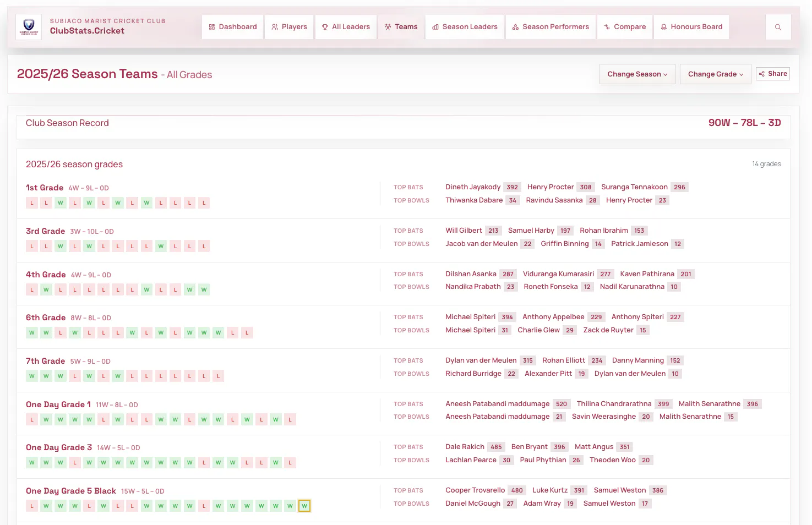Open Patrick Jamieson player link
812x525 pixels.
640,244
